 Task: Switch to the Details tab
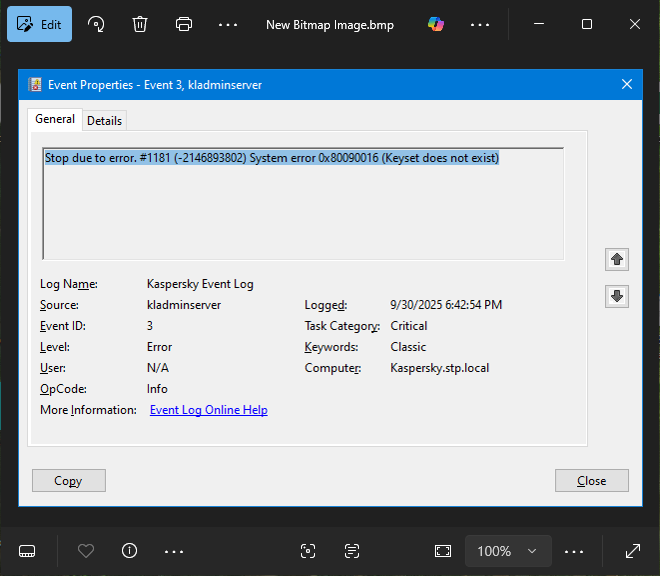click(104, 121)
